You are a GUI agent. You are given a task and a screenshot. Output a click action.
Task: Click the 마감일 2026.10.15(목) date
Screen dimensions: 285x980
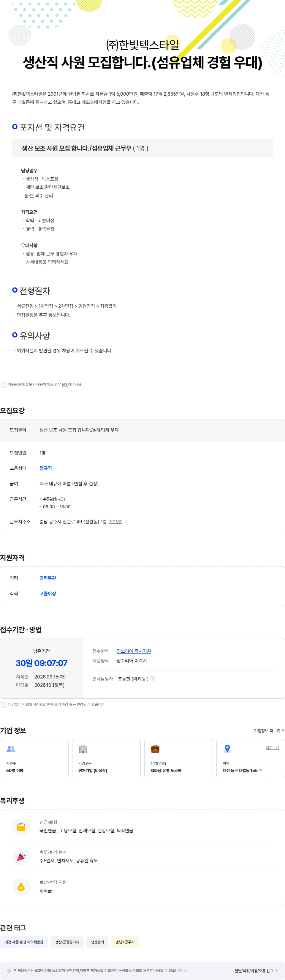pyautogui.click(x=49, y=685)
